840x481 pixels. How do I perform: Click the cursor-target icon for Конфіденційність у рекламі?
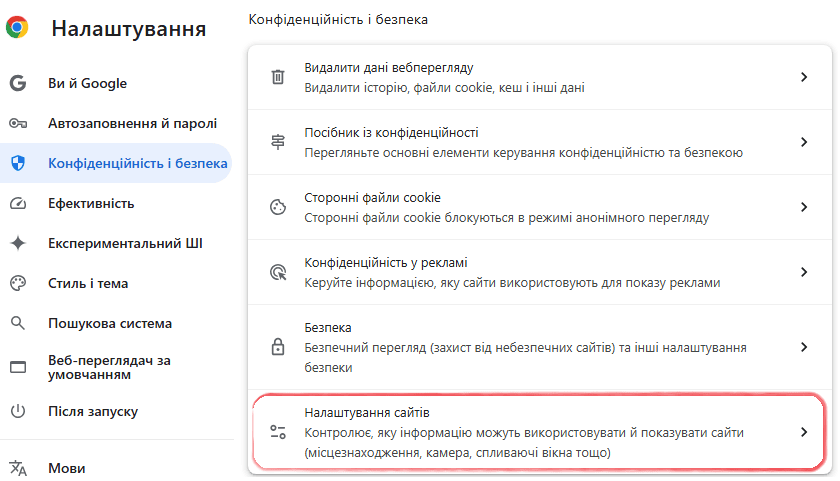278,272
